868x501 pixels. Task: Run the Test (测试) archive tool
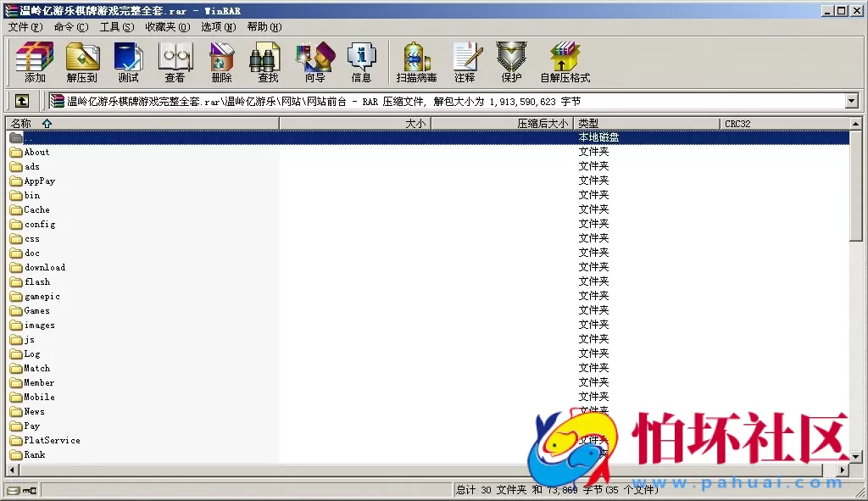coord(128,63)
